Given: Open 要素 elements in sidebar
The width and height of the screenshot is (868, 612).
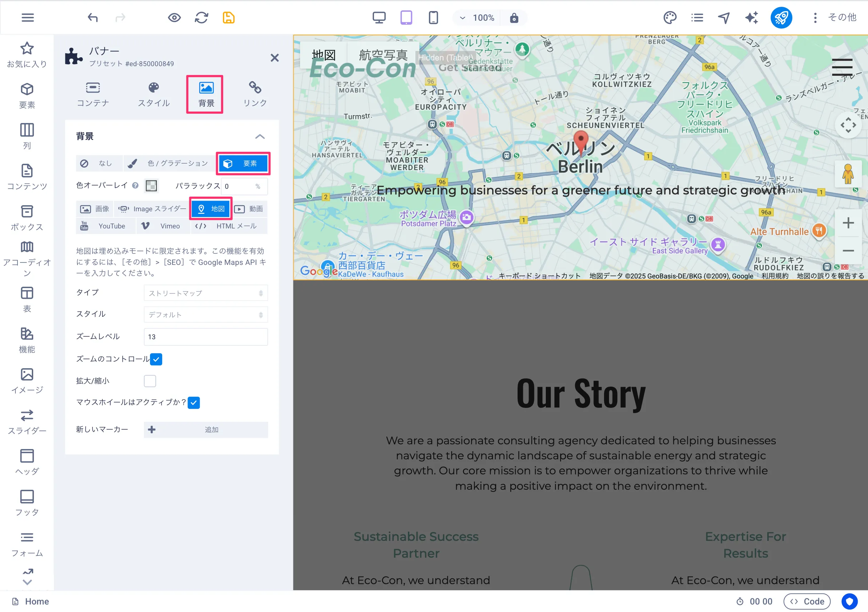Looking at the screenshot, I should [x=27, y=96].
